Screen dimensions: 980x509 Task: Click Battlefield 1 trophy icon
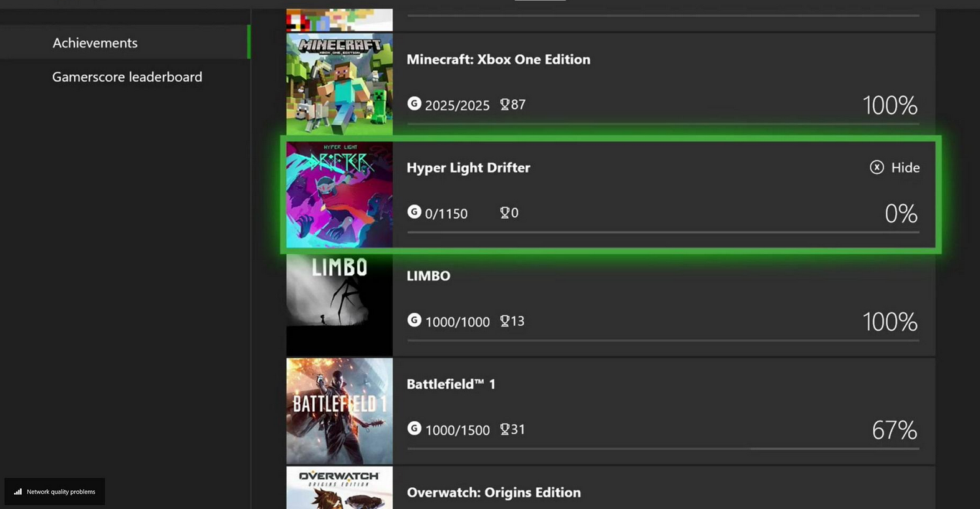pyautogui.click(x=504, y=429)
